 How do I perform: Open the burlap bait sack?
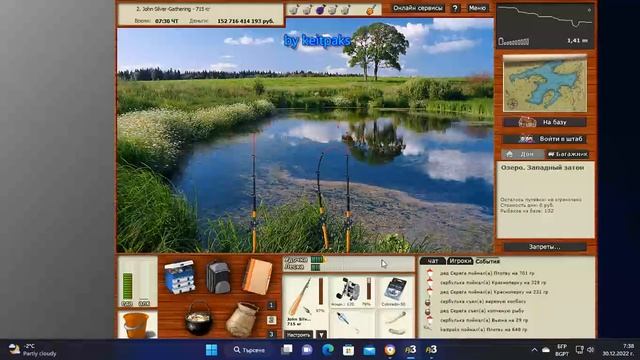pos(242,319)
